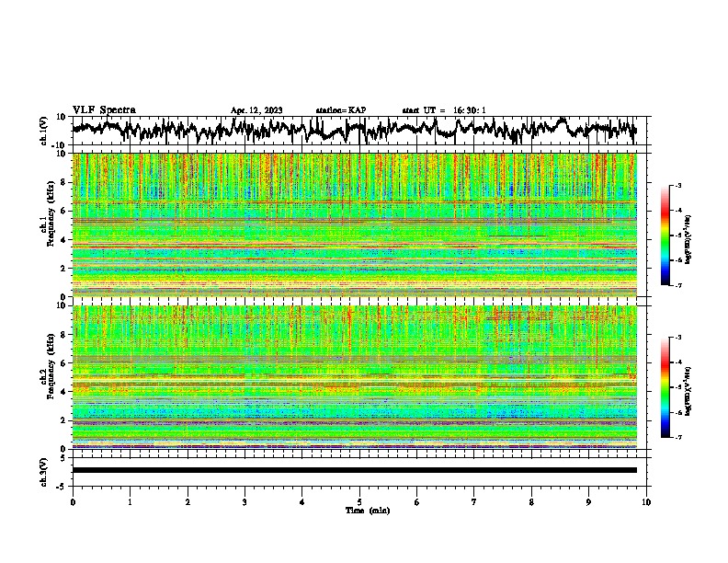Click inside the ch.1 spectrogram panel
Screen dimensions: 728x563
(x=354, y=224)
